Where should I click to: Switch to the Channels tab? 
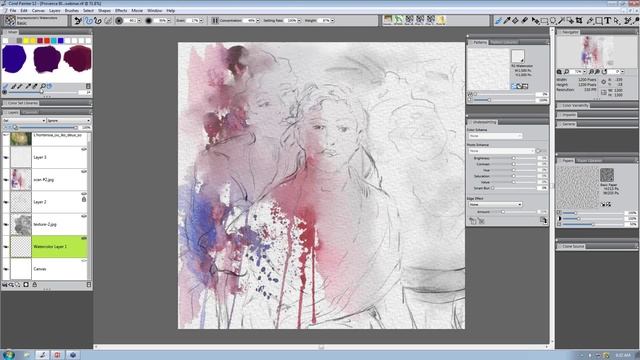(30, 112)
